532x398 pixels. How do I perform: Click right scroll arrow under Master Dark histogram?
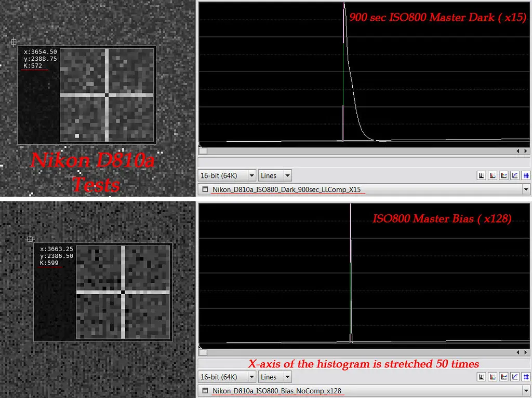tap(526, 151)
